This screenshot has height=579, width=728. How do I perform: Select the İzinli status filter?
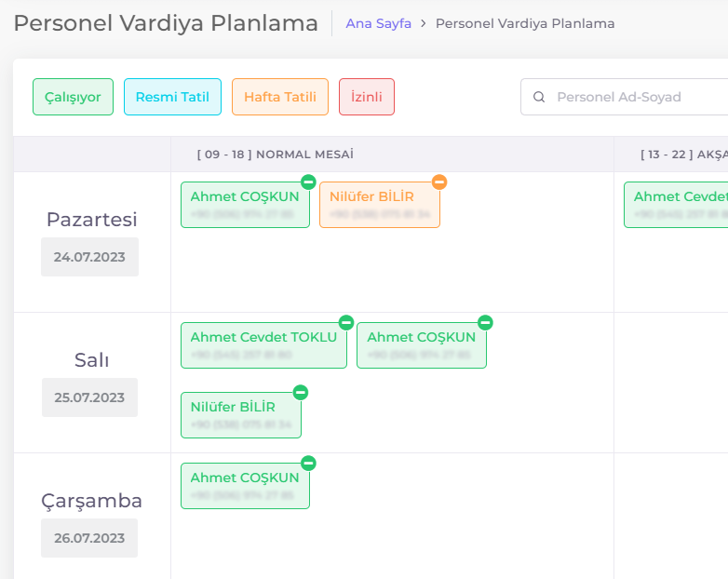pos(366,97)
